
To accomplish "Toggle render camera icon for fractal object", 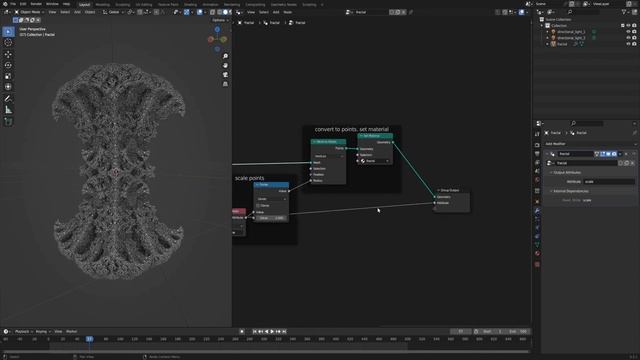I will click(x=634, y=44).
